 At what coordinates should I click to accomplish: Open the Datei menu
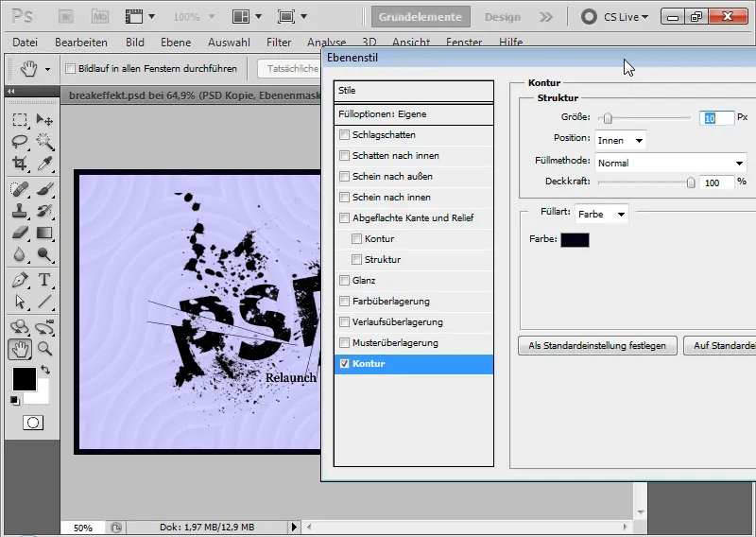(x=26, y=43)
